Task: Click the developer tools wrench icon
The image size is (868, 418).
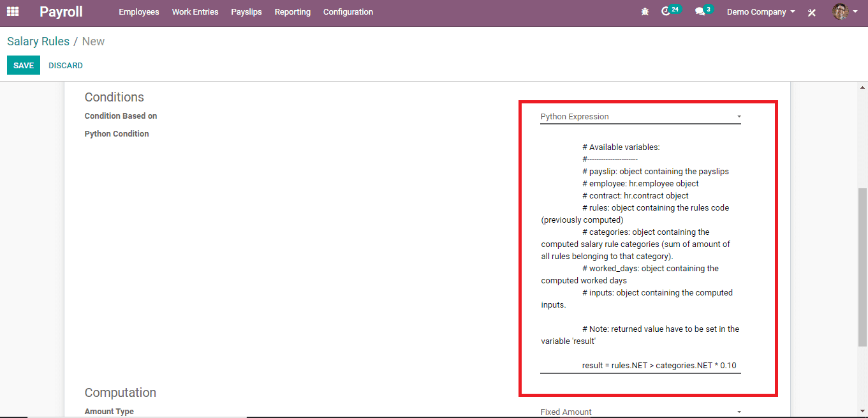Action: click(x=812, y=12)
